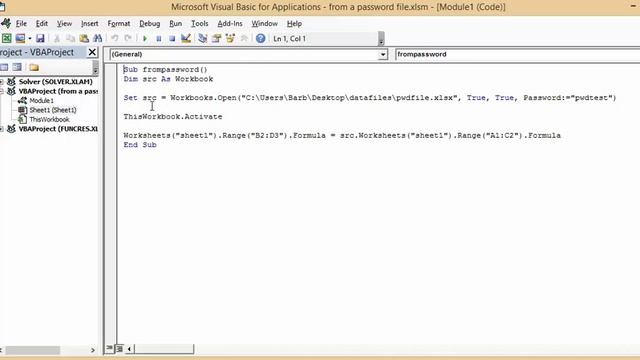Viewport: 640px width, 360px height.
Task: Select Solver (SOLVER.XLAM) project node
Action: click(x=56, y=82)
